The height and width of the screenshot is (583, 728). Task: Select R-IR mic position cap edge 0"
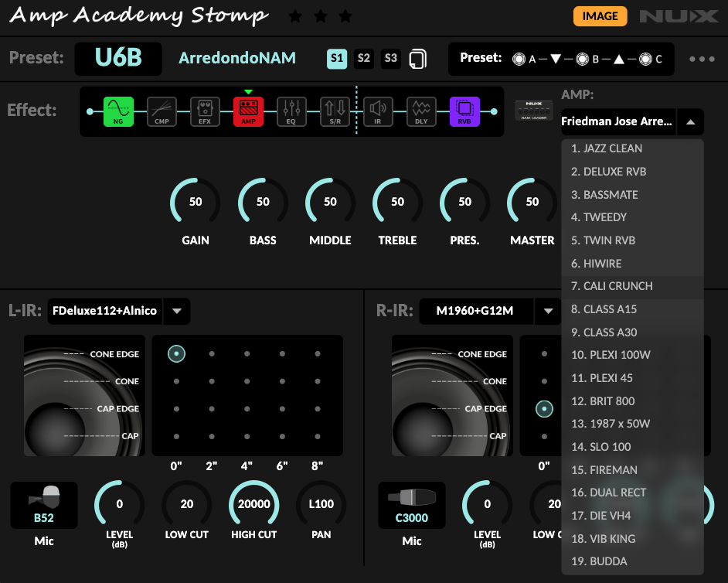click(x=544, y=409)
